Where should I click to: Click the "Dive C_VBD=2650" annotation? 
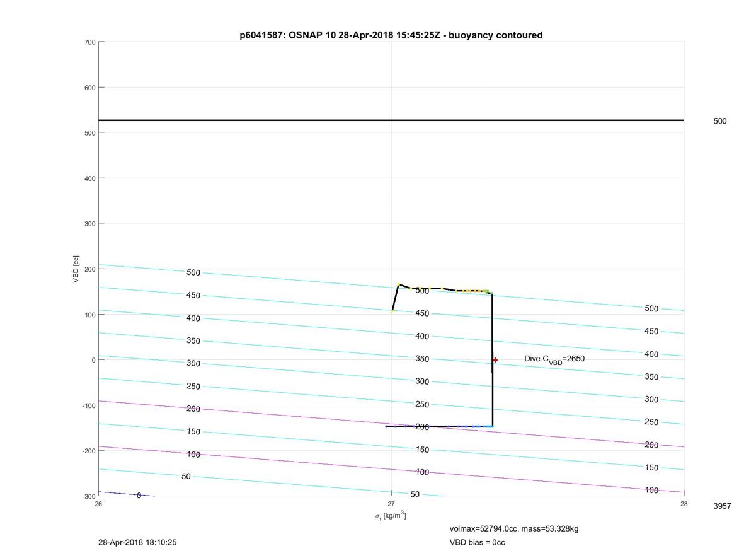554,359
